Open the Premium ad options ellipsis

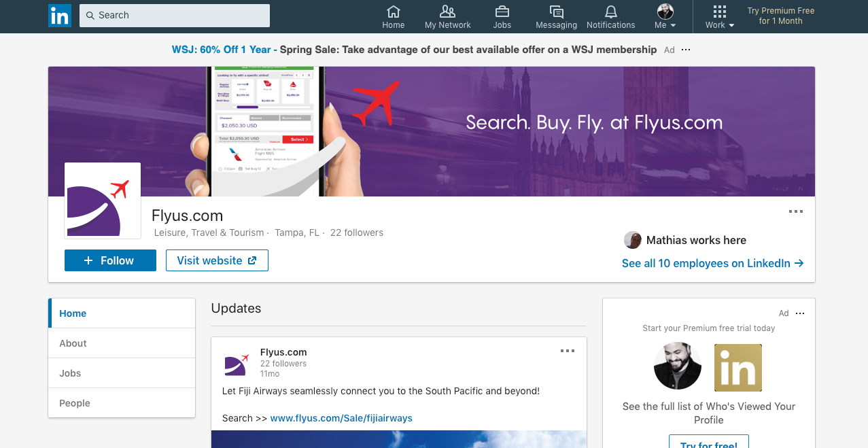pyautogui.click(x=800, y=313)
